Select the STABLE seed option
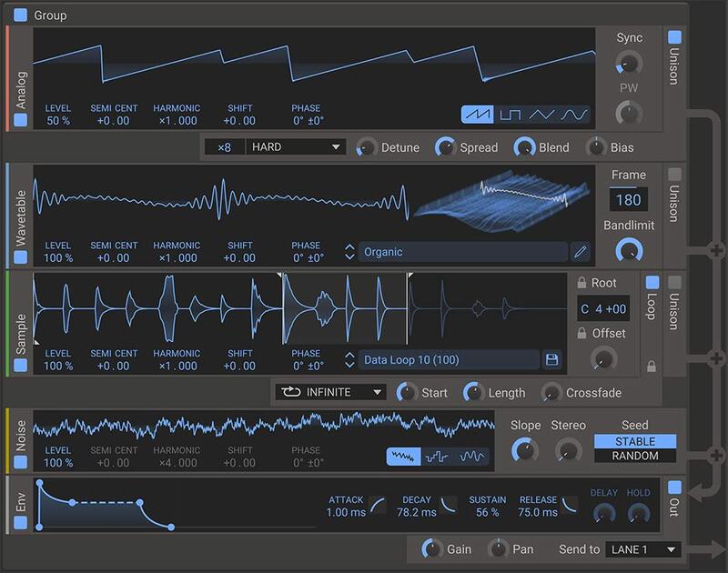 click(x=635, y=441)
